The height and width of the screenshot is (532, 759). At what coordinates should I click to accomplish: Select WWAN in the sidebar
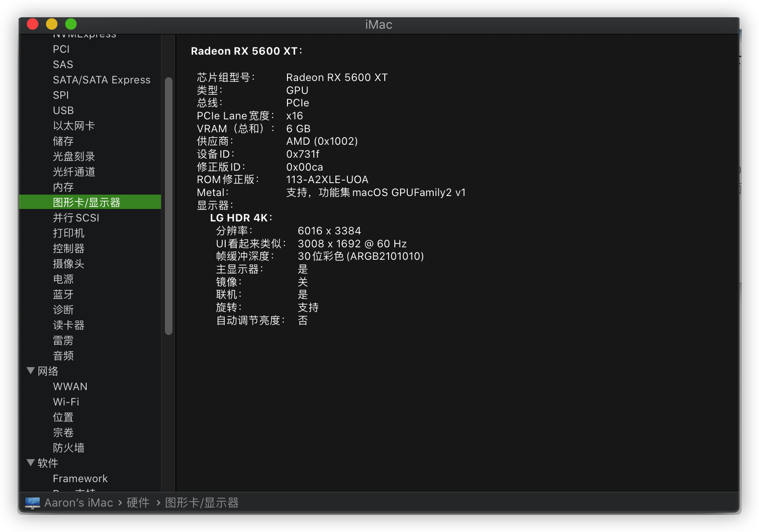pos(70,386)
